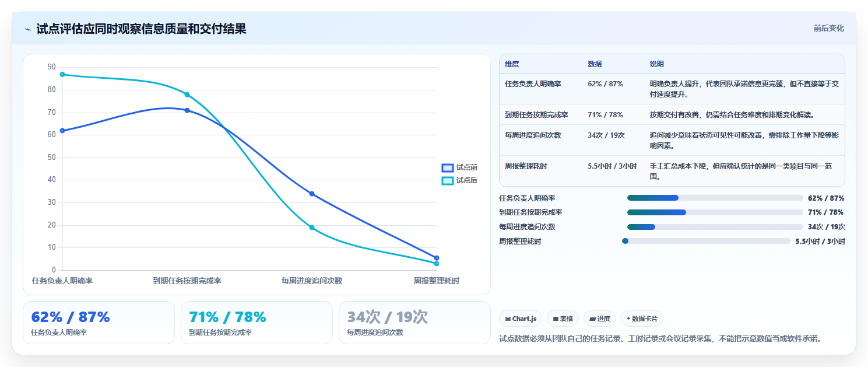Click the 任务负责人明确率 table row label

click(533, 84)
